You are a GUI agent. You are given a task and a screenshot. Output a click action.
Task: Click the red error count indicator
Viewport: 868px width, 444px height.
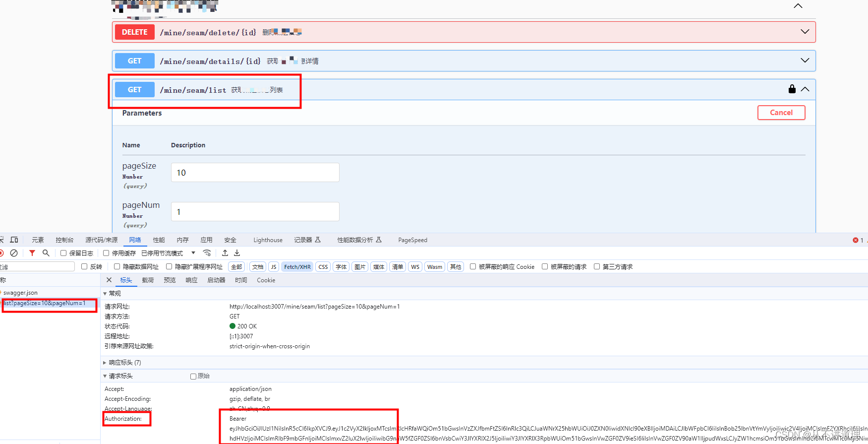pyautogui.click(x=858, y=240)
